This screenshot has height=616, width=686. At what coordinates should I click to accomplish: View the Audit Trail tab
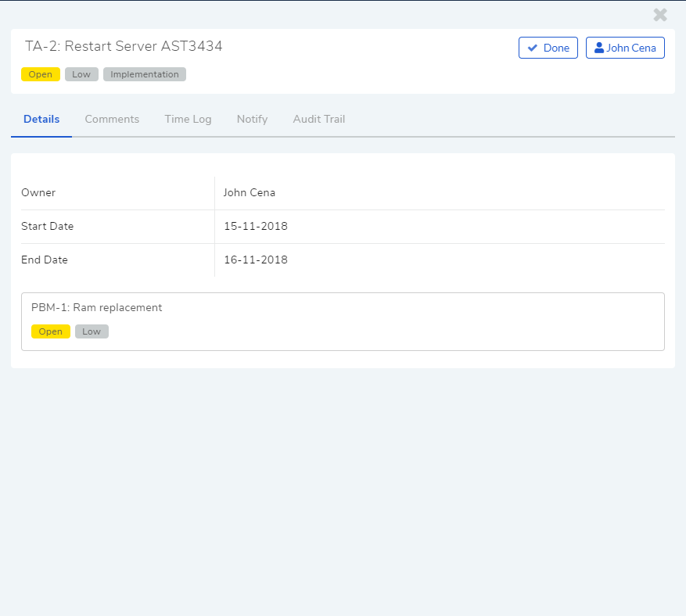pos(319,119)
